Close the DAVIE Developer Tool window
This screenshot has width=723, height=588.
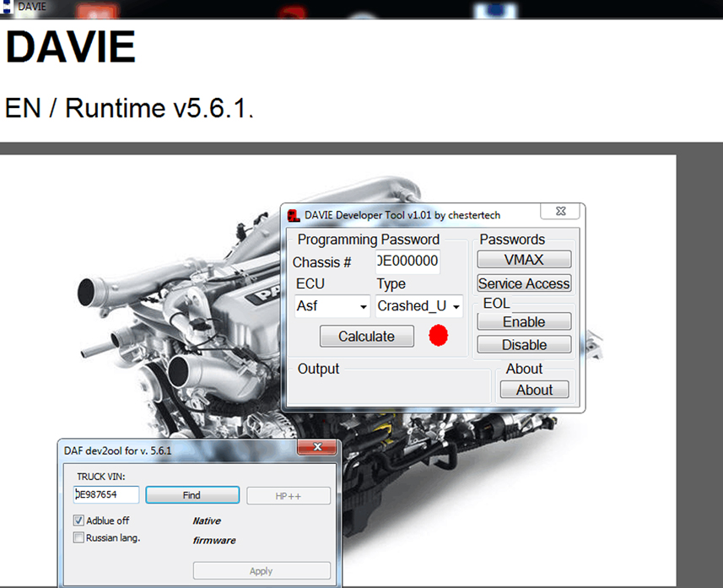coord(560,213)
